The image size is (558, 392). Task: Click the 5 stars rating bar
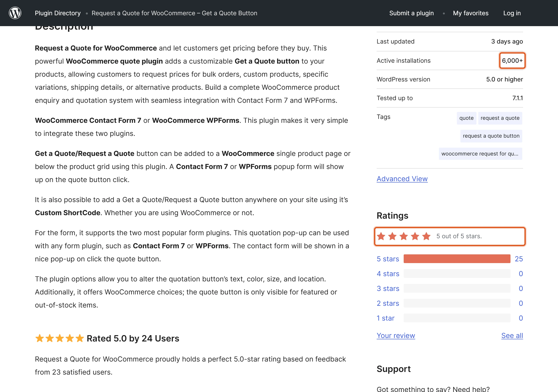point(457,259)
